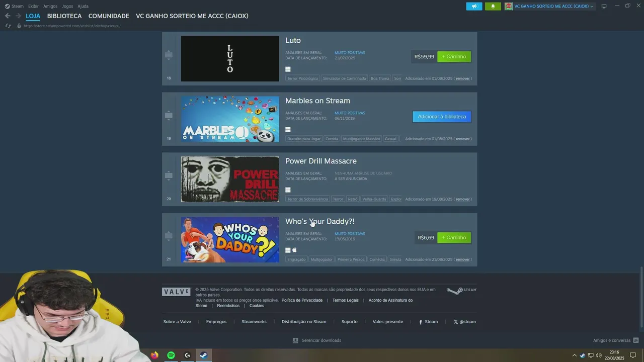Click Adicionar à biblioteca for Marbles on Stream
The image size is (644, 362).
[x=442, y=117]
